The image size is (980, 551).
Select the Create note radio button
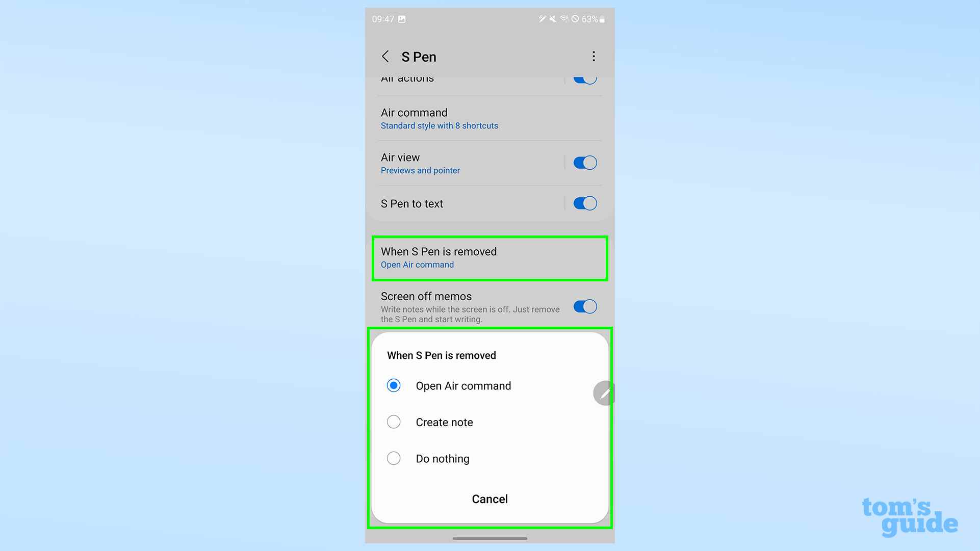(393, 422)
